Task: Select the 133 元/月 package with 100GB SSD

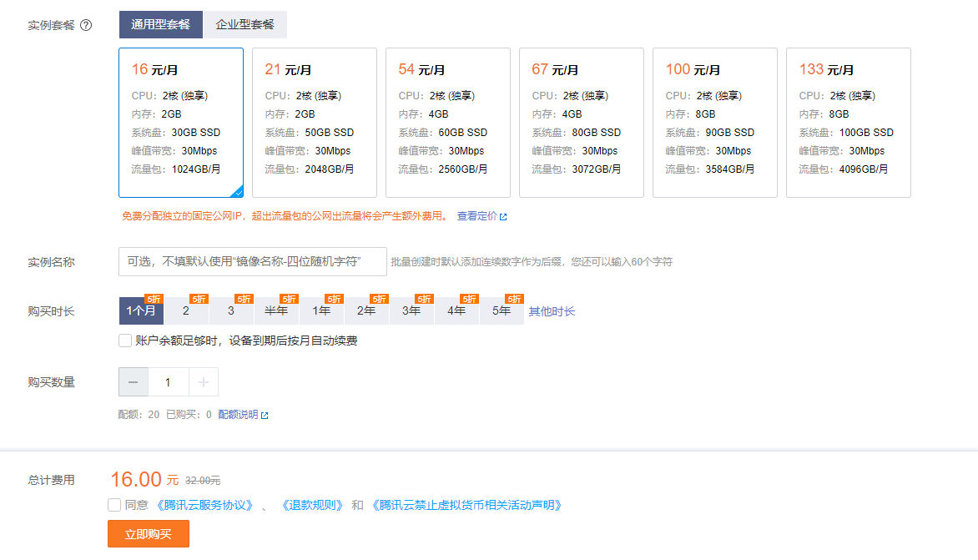Action: 849,123
